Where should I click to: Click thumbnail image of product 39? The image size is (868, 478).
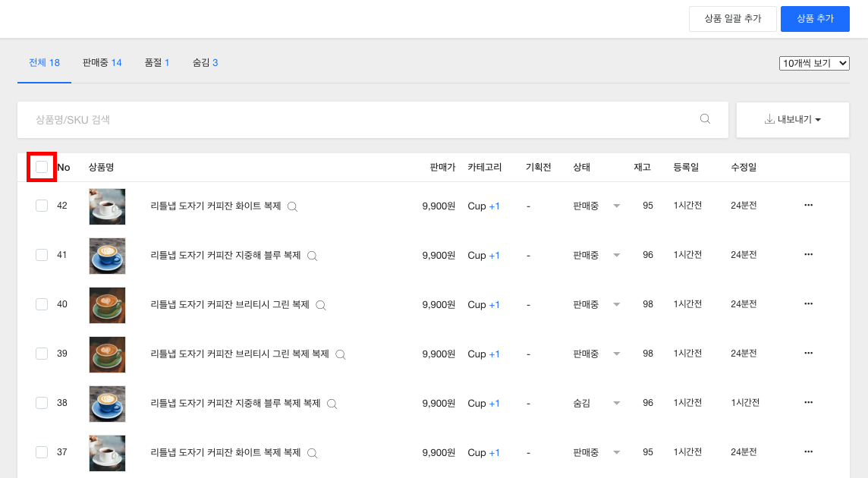(108, 354)
